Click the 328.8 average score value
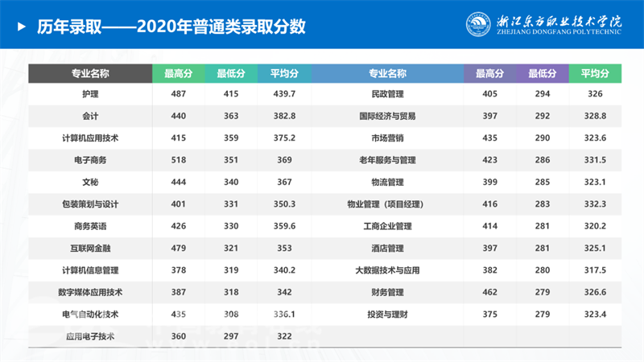 [x=595, y=116]
